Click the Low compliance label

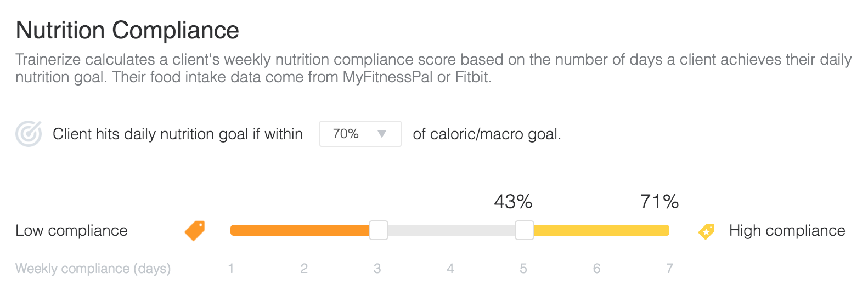[71, 231]
